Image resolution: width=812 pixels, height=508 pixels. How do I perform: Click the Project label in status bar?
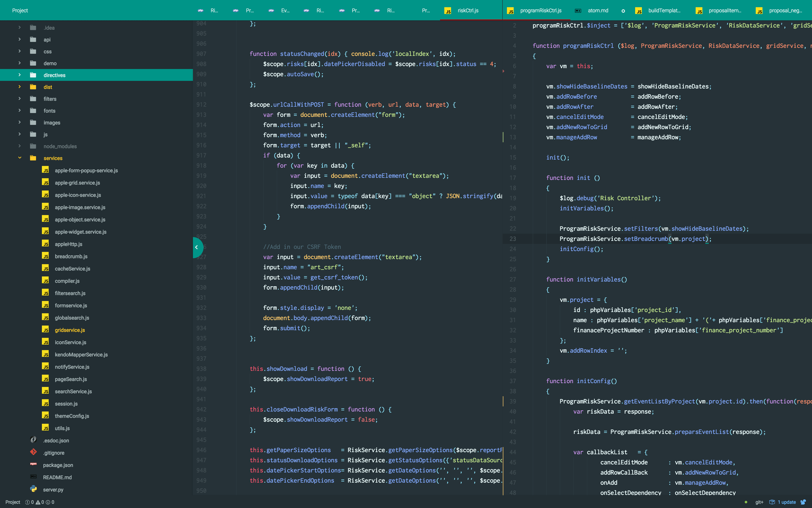13,502
